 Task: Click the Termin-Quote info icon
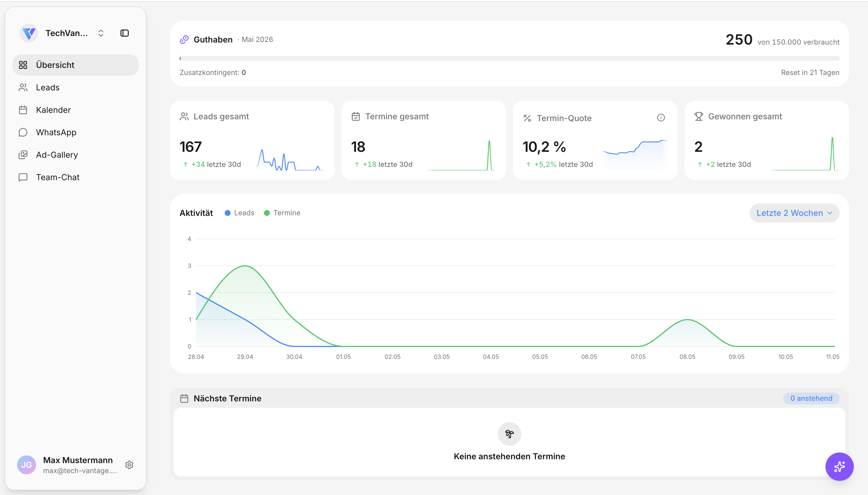(x=661, y=118)
